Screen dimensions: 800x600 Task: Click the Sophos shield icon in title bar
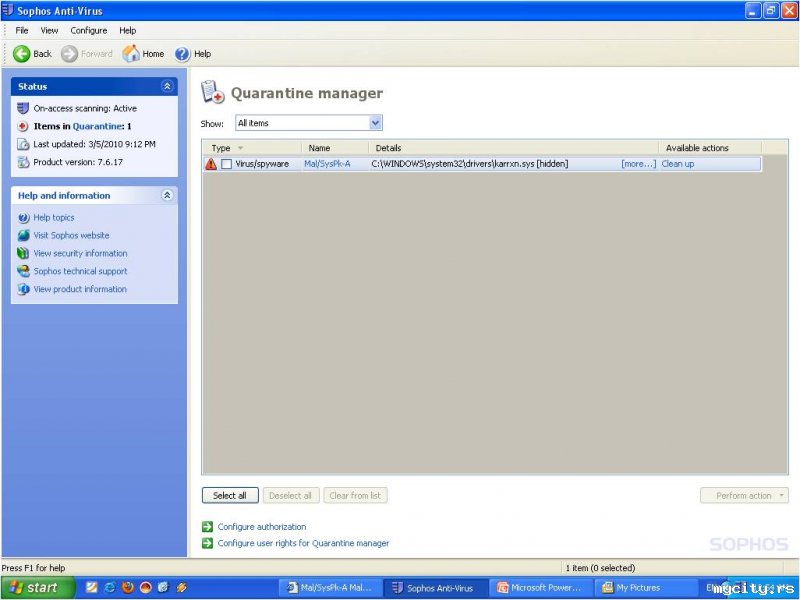pyautogui.click(x=8, y=10)
